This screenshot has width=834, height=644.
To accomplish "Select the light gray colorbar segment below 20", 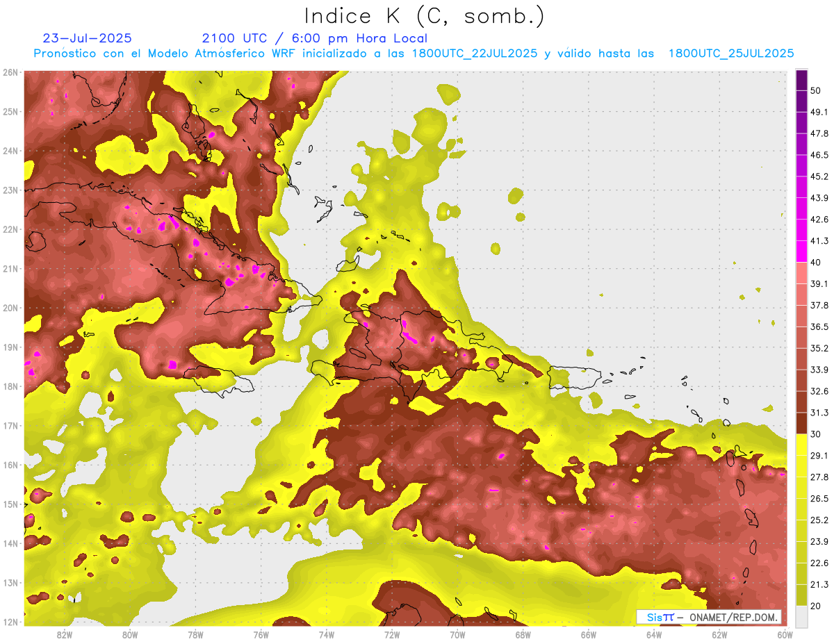I will [801, 616].
